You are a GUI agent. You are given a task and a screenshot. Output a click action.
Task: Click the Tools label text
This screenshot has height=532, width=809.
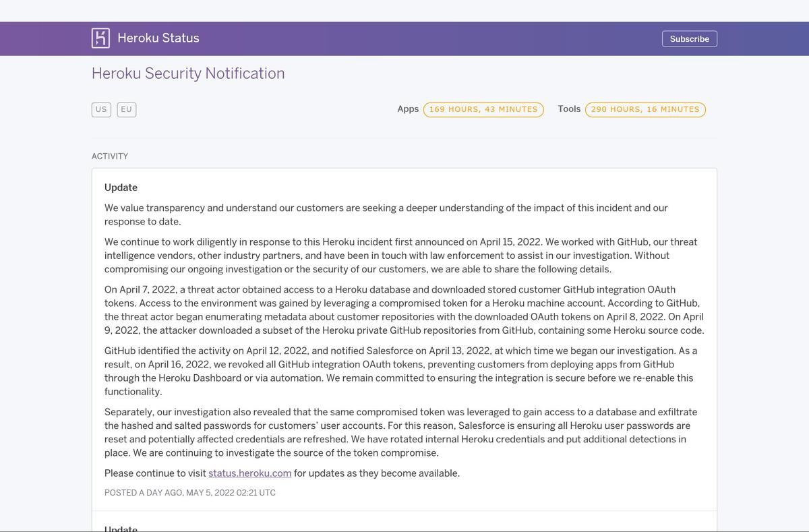pos(569,109)
